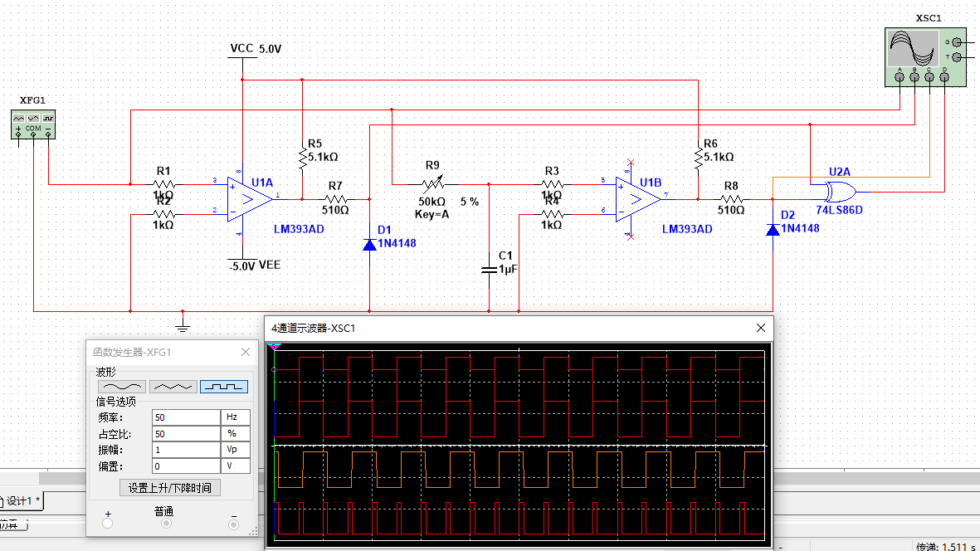Viewport: 980px width, 551px height.
Task: Select the U1B LM393AD comparator symbol
Action: pyautogui.click(x=638, y=199)
